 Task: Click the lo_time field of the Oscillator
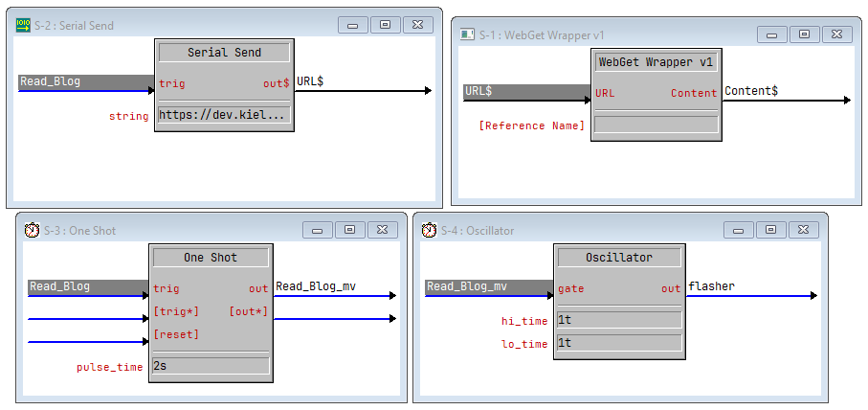tap(618, 343)
